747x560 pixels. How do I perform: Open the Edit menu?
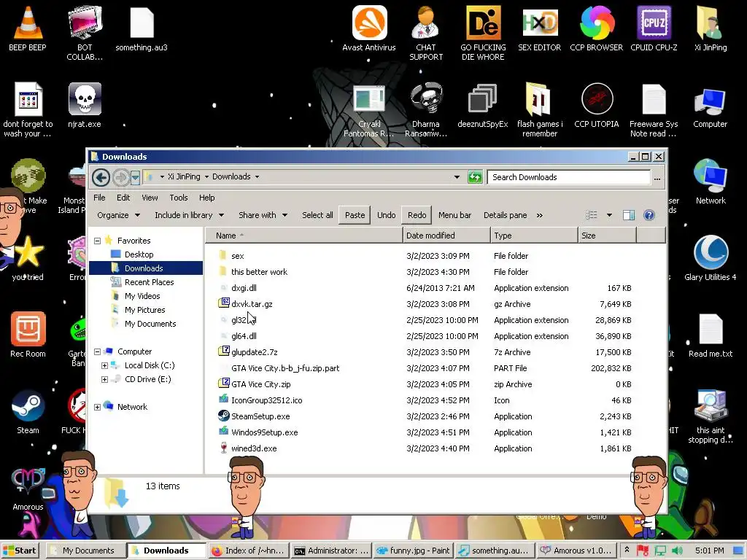pos(123,198)
